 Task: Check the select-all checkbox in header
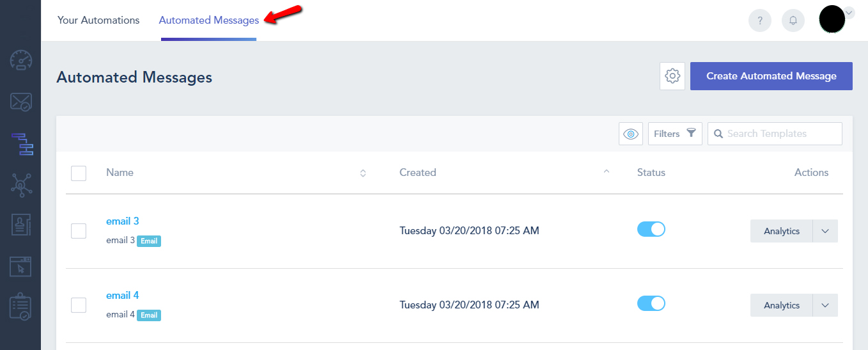[79, 173]
